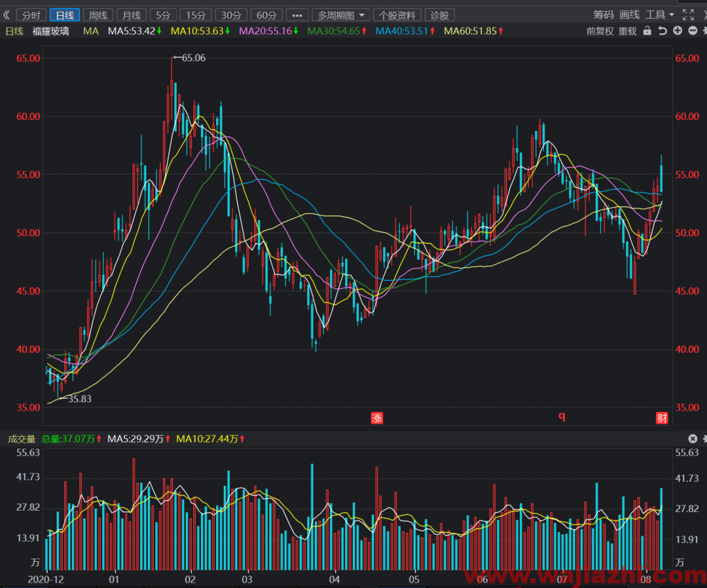Click the 日线 label beside stock name
Screen dimensions: 707x588
click(14, 31)
